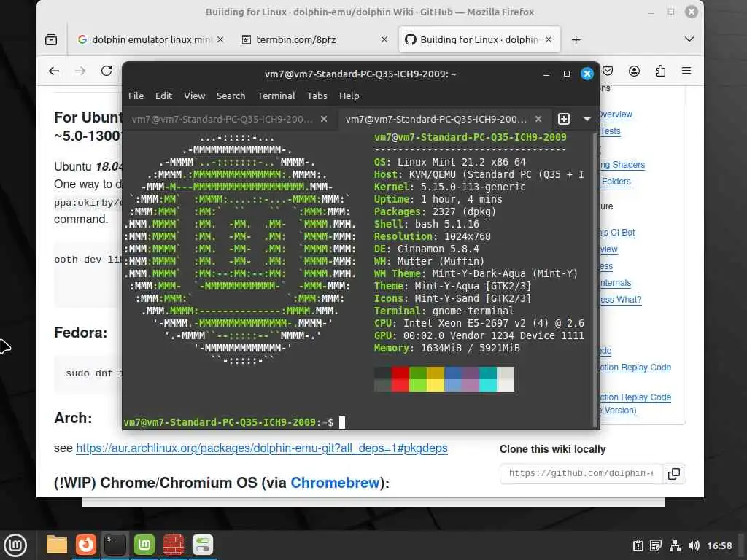Open a new Firefox tab
The width and height of the screenshot is (747, 560).
click(x=576, y=39)
